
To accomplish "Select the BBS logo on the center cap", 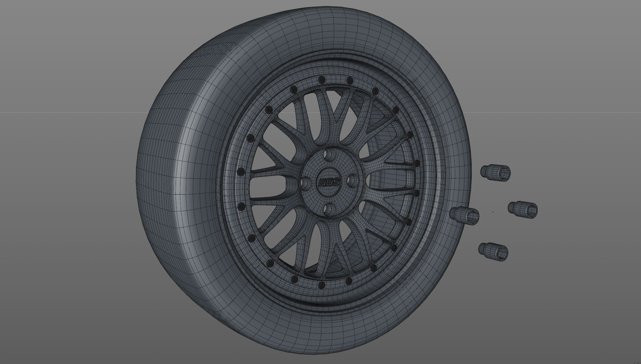I will 330,182.
